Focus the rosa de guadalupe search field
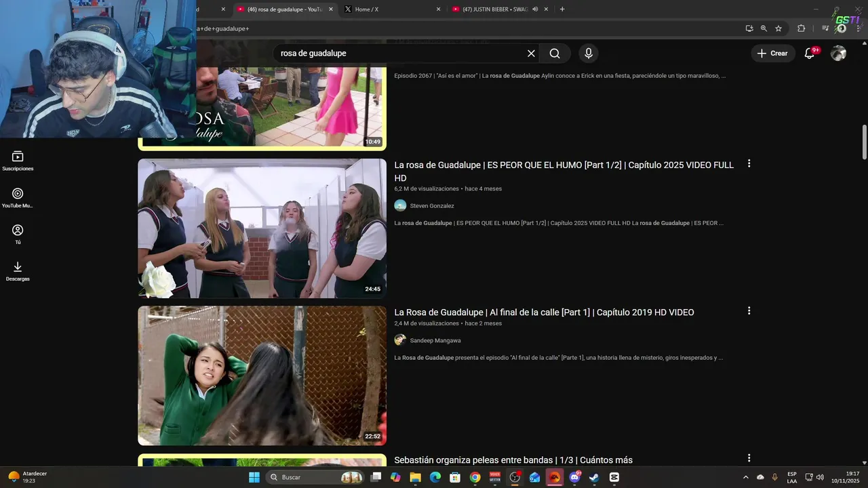 tap(400, 54)
